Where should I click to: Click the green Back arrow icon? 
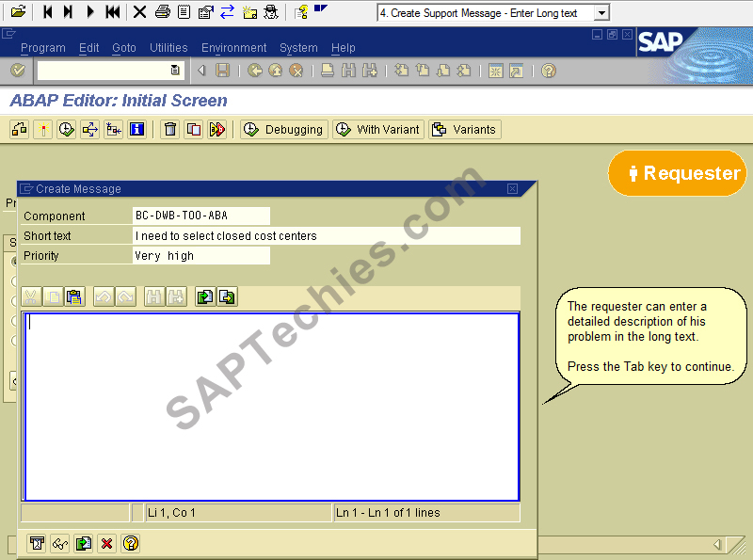tap(254, 71)
